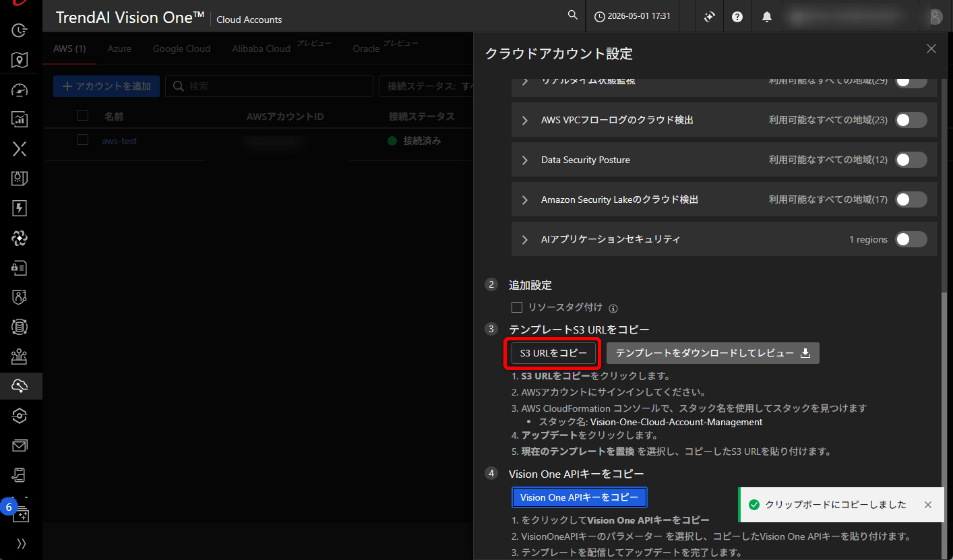Expand the sidebar with the double chevron
The image size is (953, 560).
point(21,543)
